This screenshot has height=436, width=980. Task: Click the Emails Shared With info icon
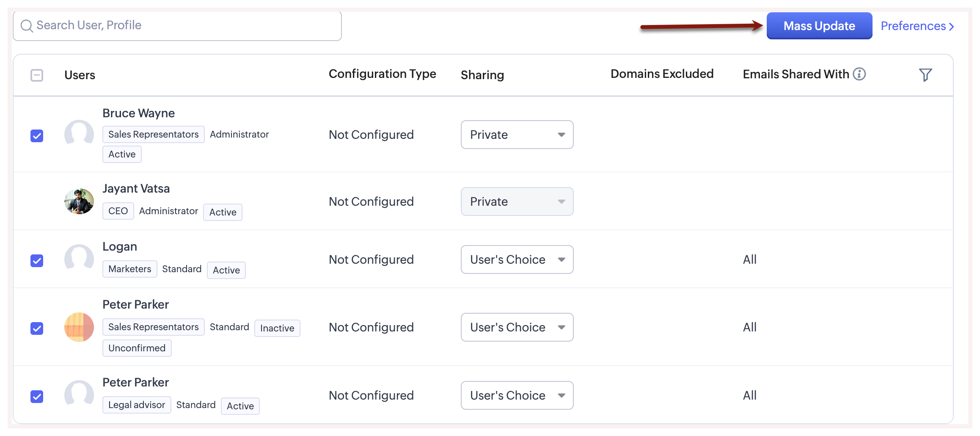[x=859, y=74]
